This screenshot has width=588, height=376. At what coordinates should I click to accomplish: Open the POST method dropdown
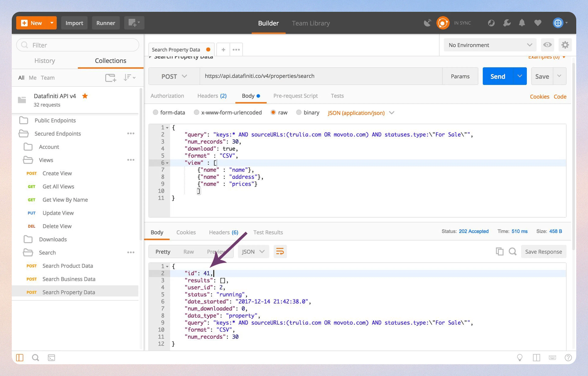point(174,76)
